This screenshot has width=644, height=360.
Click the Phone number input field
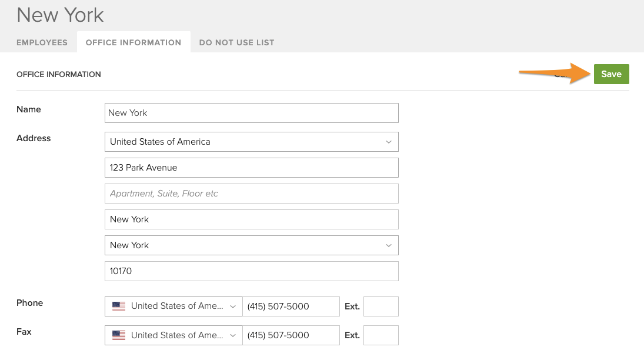pyautogui.click(x=291, y=306)
